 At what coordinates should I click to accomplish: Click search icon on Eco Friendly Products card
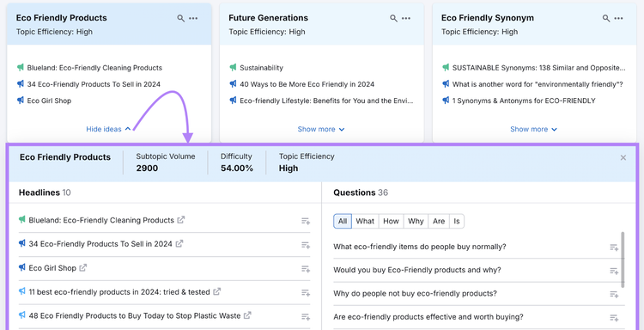tap(180, 19)
